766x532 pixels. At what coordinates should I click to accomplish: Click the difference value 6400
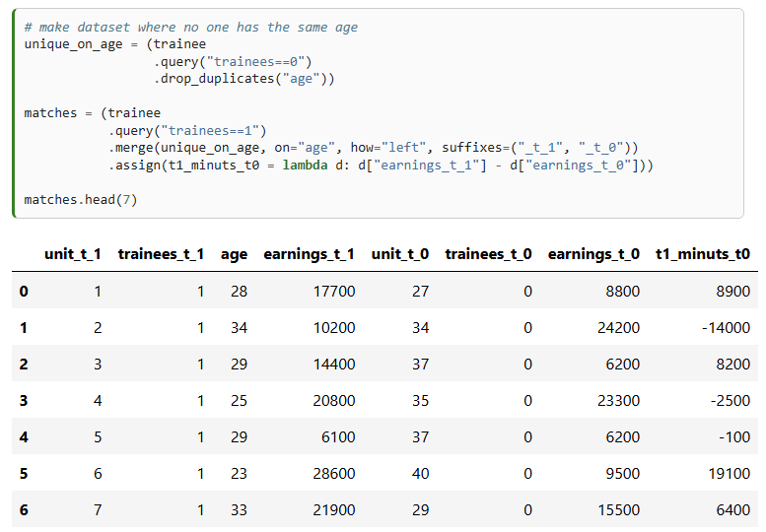coord(732,510)
